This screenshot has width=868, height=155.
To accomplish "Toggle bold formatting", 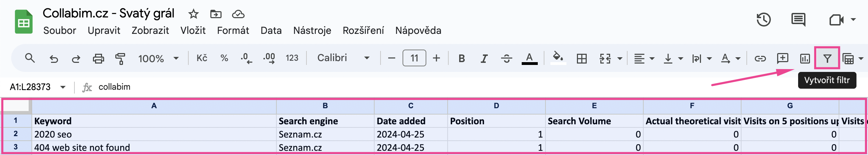I will (x=462, y=58).
